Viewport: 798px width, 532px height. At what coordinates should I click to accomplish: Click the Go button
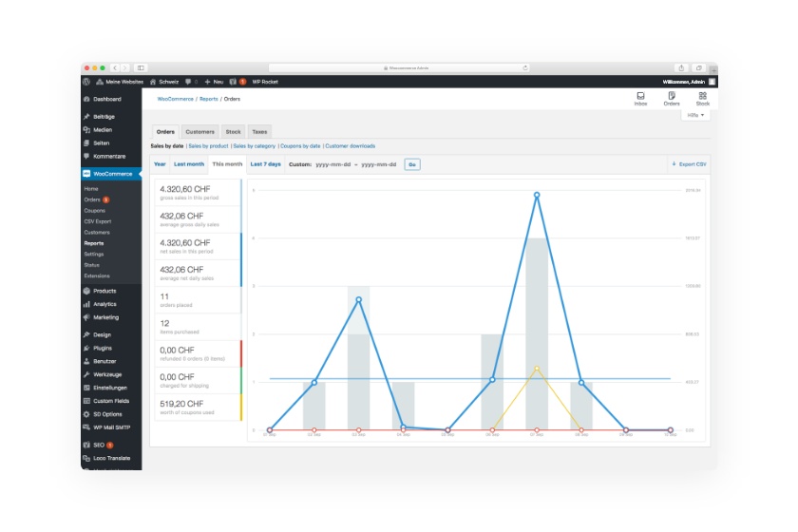coord(412,164)
